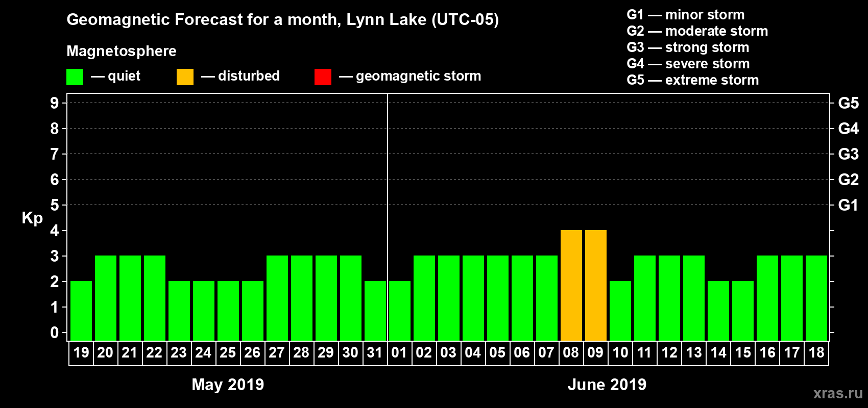Click the G2 label on right axis
This screenshot has width=868, height=408.
(x=848, y=180)
